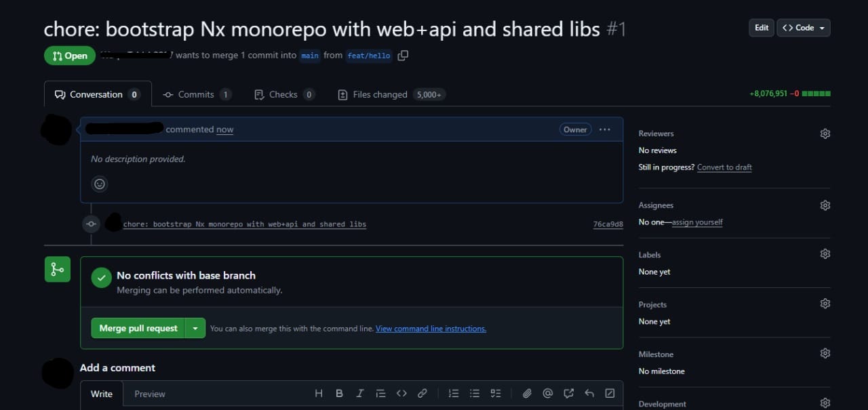Open the Labels settings gear
The height and width of the screenshot is (410, 868).
click(825, 253)
